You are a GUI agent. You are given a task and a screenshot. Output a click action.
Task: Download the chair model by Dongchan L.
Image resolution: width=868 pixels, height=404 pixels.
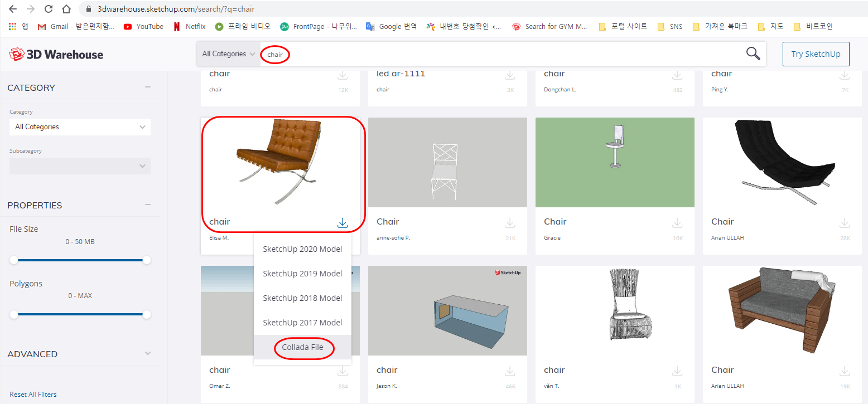(x=677, y=75)
